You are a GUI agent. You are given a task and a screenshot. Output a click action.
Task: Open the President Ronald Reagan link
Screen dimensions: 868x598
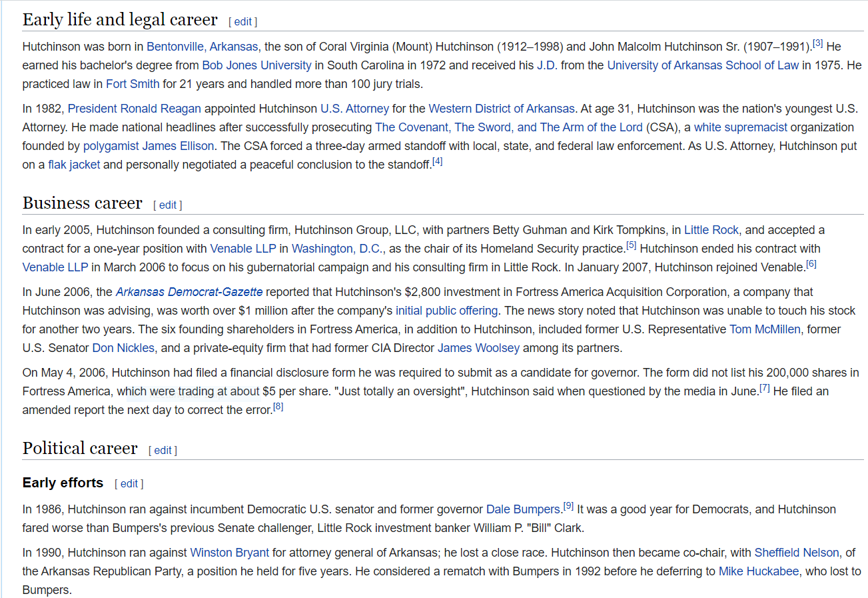tap(135, 109)
